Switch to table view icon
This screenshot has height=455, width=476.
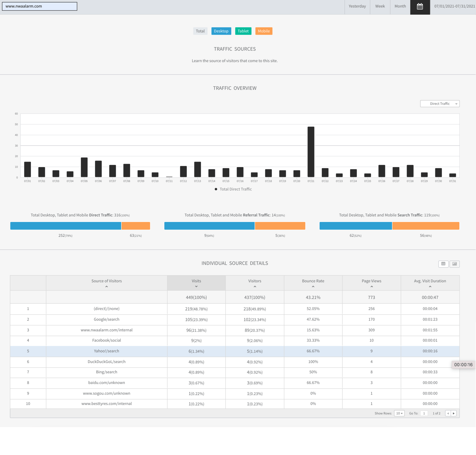click(443, 264)
